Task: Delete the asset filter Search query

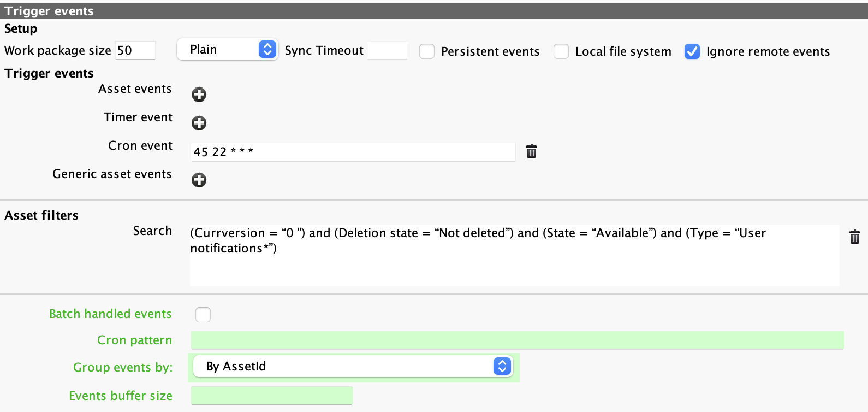Action: 855,237
